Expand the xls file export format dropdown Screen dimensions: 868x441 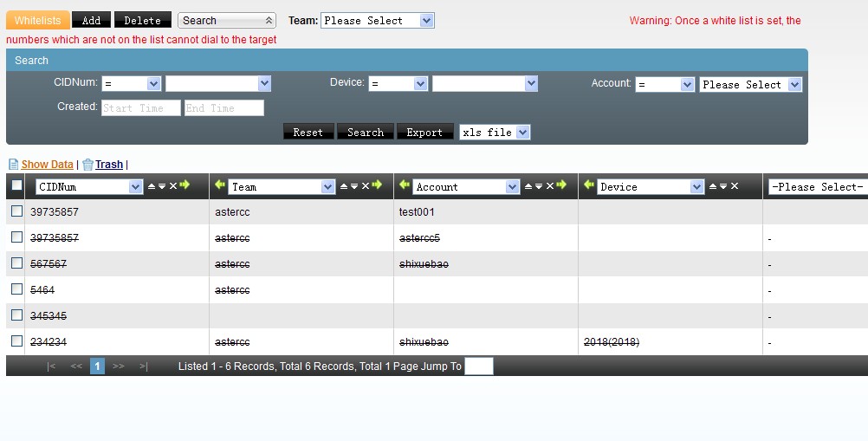(495, 133)
